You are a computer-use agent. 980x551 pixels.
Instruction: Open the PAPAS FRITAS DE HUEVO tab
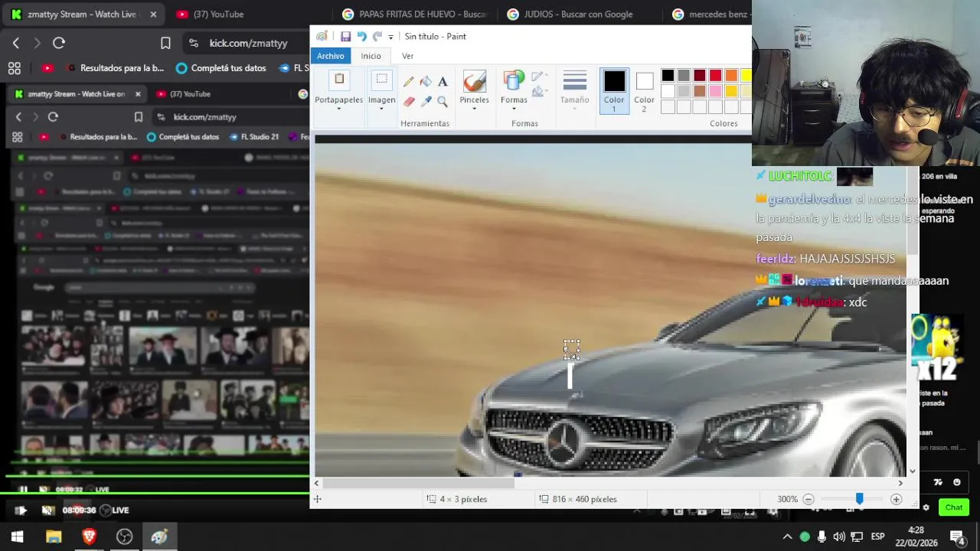click(x=415, y=15)
